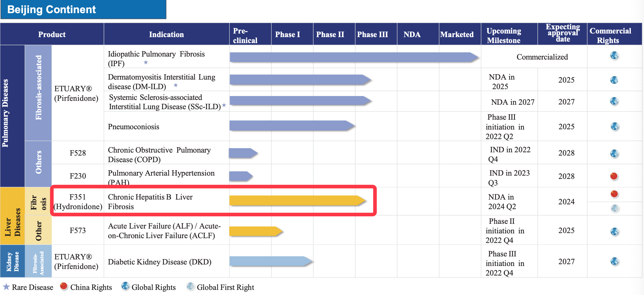Click the Expecting approval date header
This screenshot has height=295, width=644.
coord(562,34)
